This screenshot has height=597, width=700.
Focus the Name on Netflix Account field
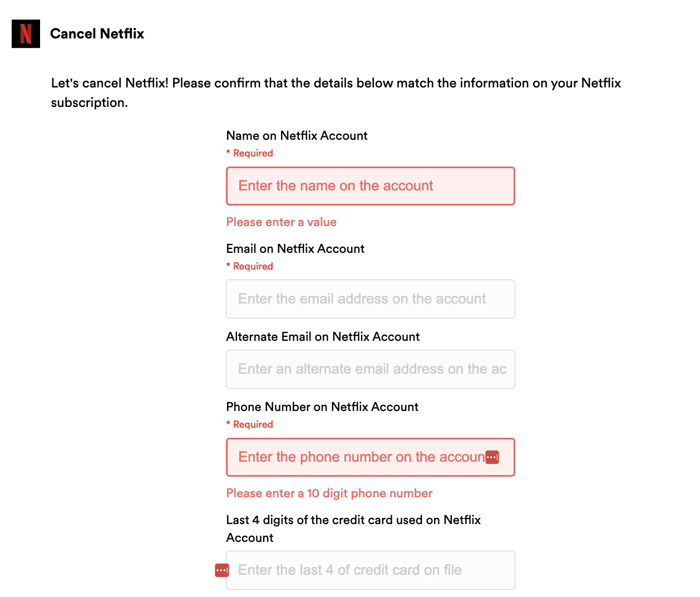pos(370,186)
